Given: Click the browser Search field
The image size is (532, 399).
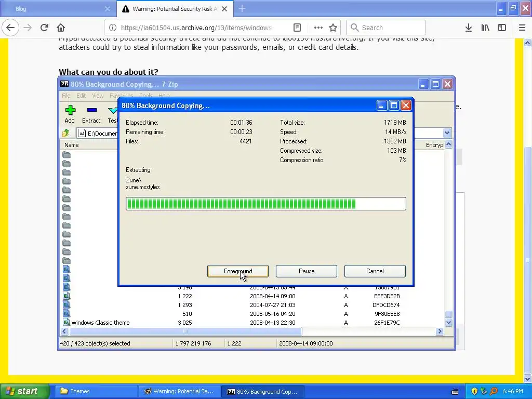Looking at the screenshot, I should pyautogui.click(x=386, y=28).
